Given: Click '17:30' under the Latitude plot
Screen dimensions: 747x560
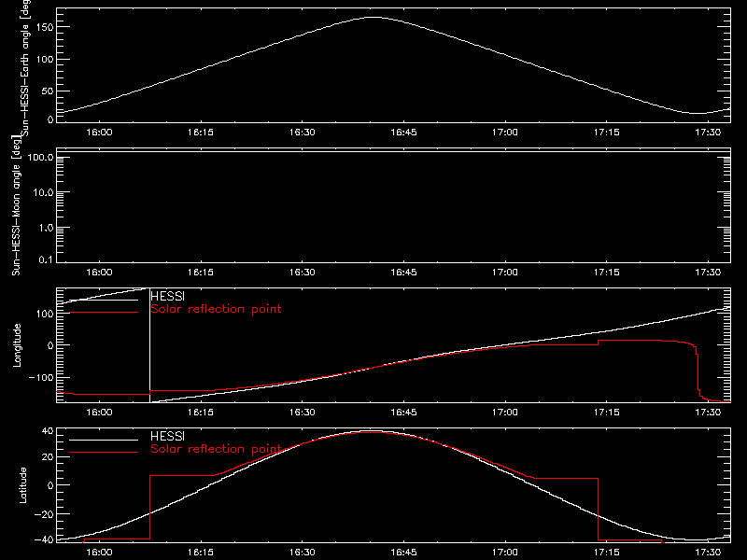Looking at the screenshot, I should pos(708,552).
